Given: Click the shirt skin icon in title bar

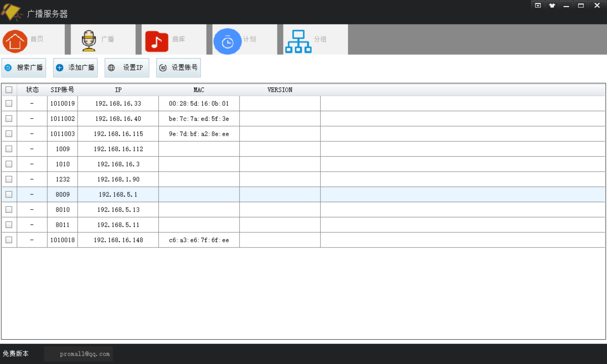Looking at the screenshot, I should (x=552, y=5).
